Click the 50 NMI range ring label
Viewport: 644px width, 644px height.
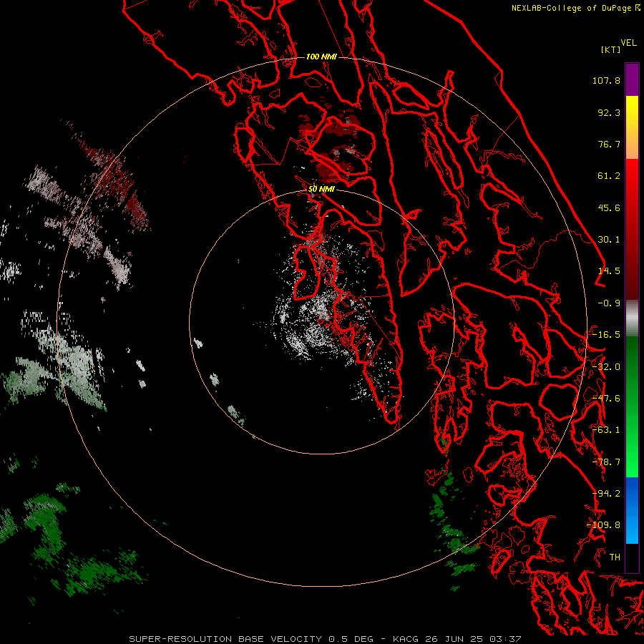pyautogui.click(x=321, y=189)
